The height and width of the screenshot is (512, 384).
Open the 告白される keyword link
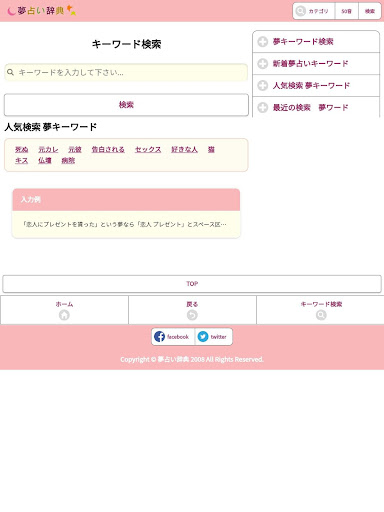click(108, 150)
